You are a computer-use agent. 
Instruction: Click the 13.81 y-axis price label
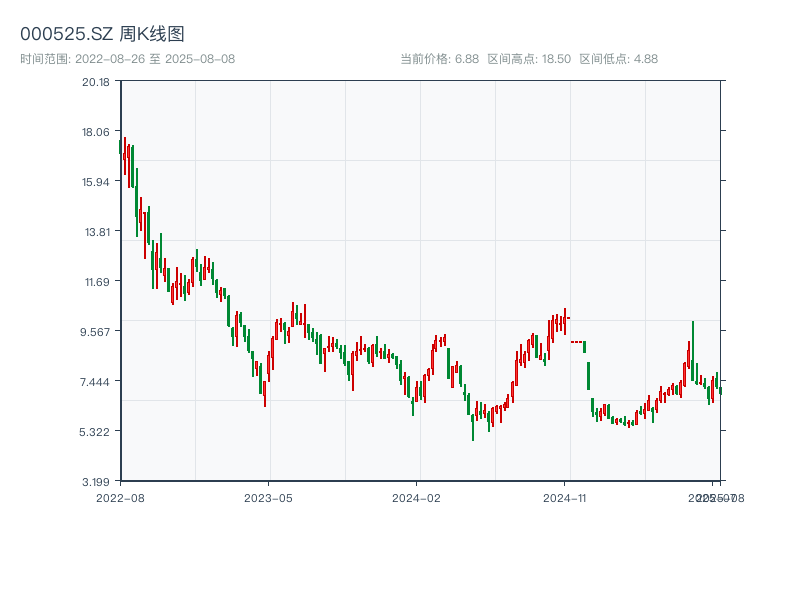(96, 232)
